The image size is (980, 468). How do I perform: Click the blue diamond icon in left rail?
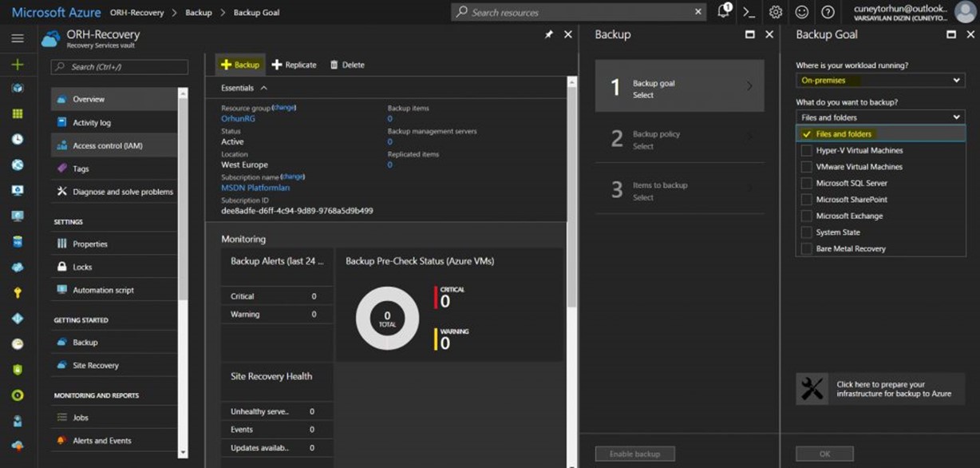pyautogui.click(x=18, y=319)
